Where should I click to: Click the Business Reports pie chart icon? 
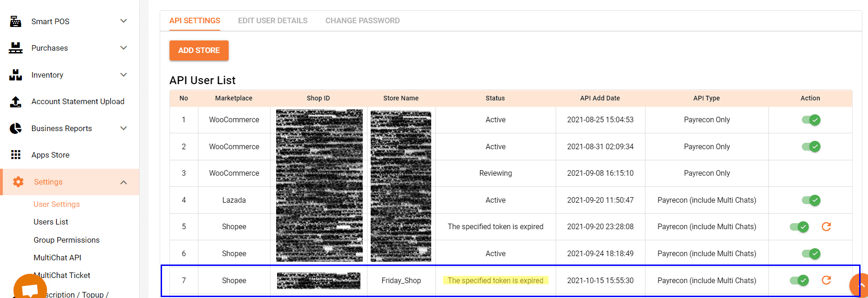[15, 128]
